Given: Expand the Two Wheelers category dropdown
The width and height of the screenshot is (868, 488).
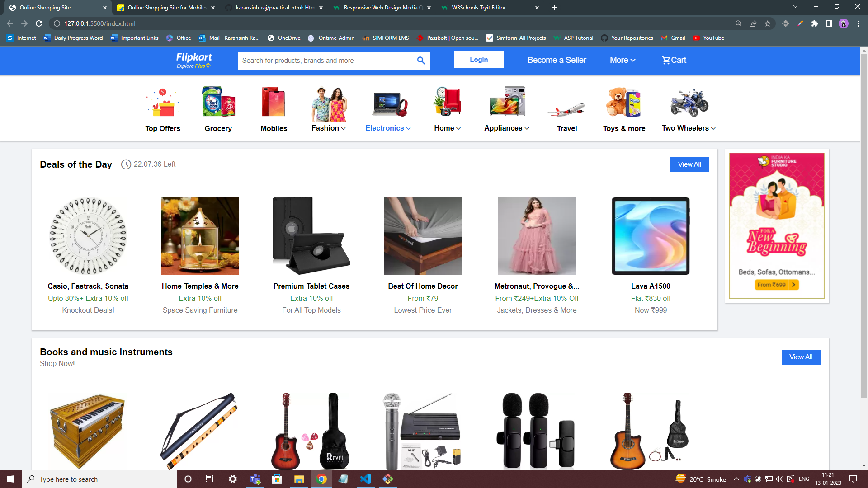Looking at the screenshot, I should coord(689,128).
